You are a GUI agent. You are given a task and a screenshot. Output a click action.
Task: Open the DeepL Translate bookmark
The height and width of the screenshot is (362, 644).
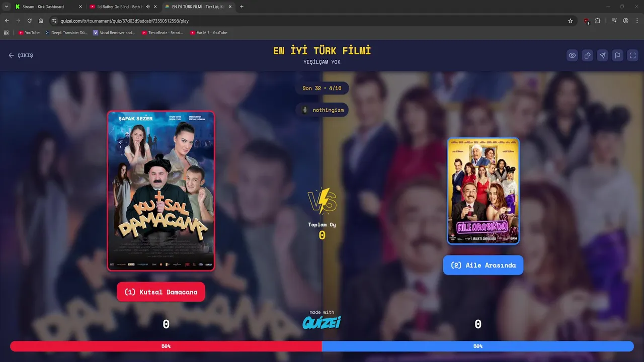click(x=66, y=33)
